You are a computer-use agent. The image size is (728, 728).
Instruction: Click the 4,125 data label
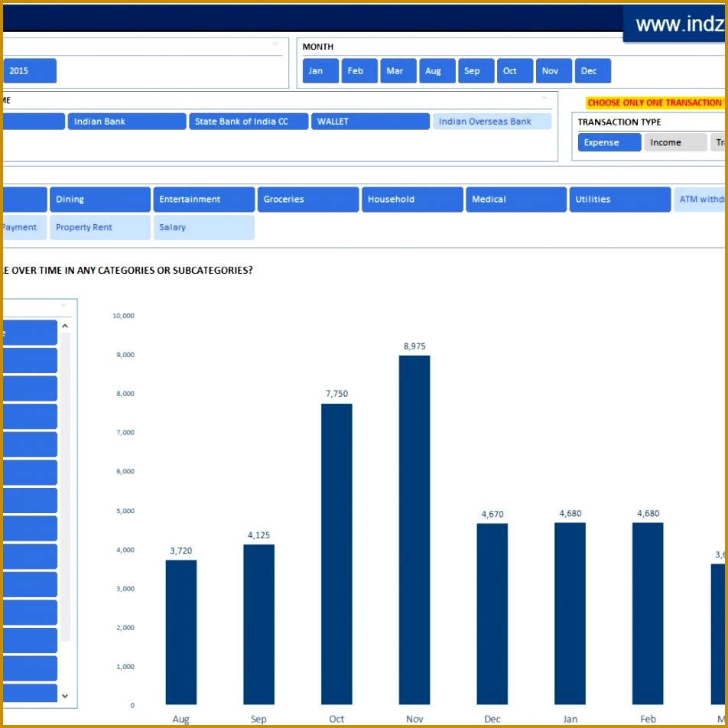258,535
